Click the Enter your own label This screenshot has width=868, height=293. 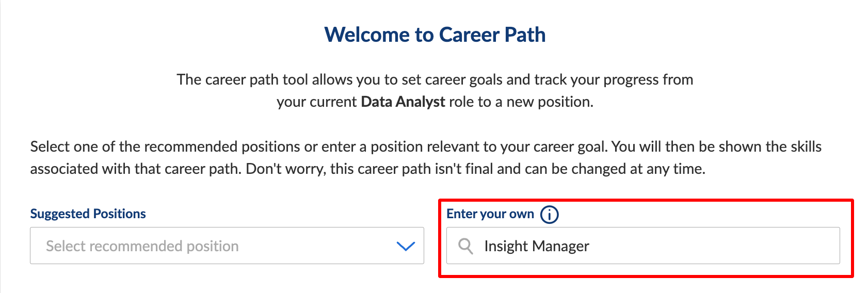pyautogui.click(x=490, y=214)
